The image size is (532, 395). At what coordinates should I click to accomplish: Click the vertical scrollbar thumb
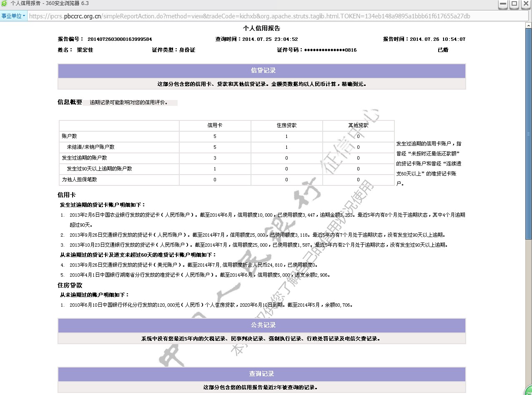click(x=529, y=134)
